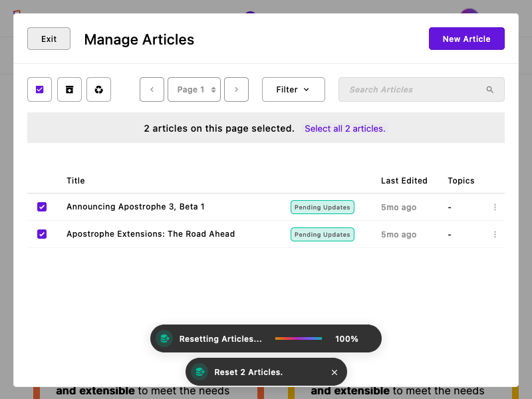
Task: Click the Topics column header
Action: (x=461, y=180)
